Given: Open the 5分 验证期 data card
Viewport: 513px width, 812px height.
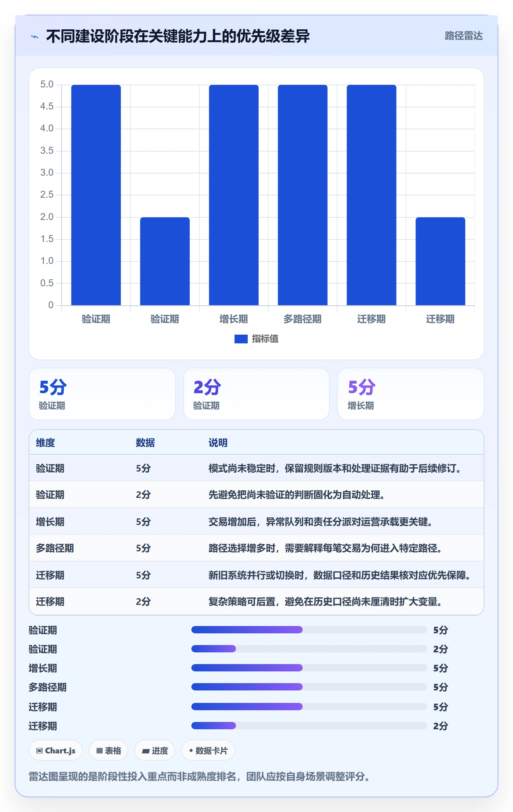Looking at the screenshot, I should (x=102, y=394).
